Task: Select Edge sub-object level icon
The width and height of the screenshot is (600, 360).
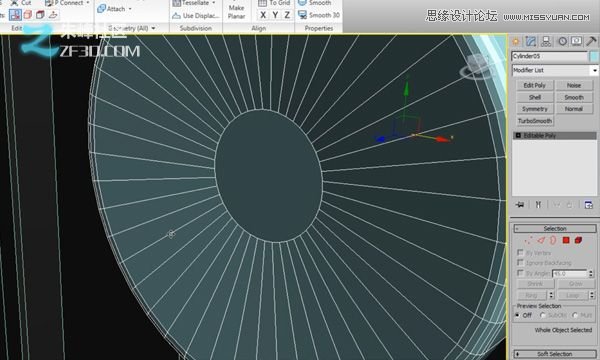Action: (541, 240)
